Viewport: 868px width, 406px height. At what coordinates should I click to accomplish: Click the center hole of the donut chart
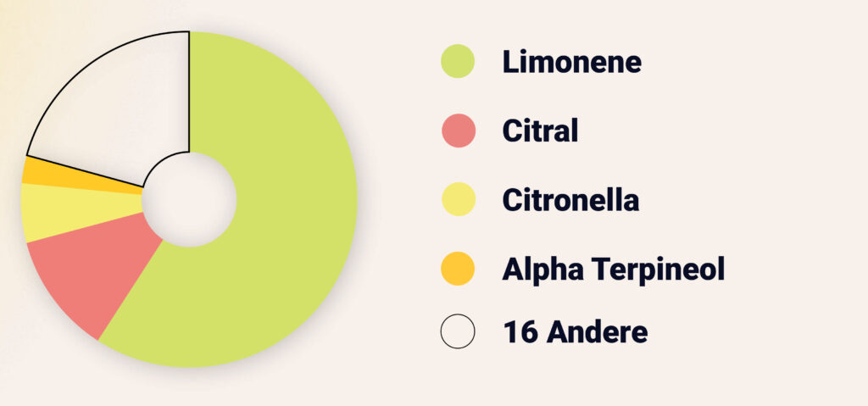point(189,200)
